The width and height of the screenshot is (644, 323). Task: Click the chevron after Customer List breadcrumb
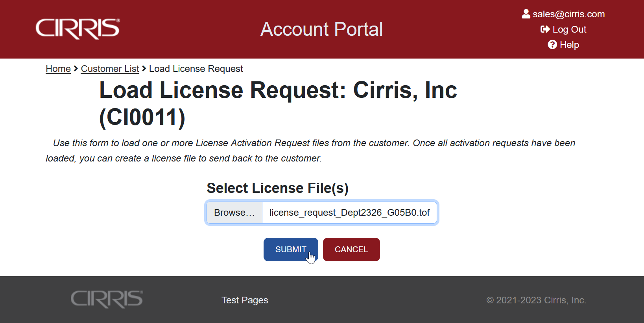click(x=144, y=69)
